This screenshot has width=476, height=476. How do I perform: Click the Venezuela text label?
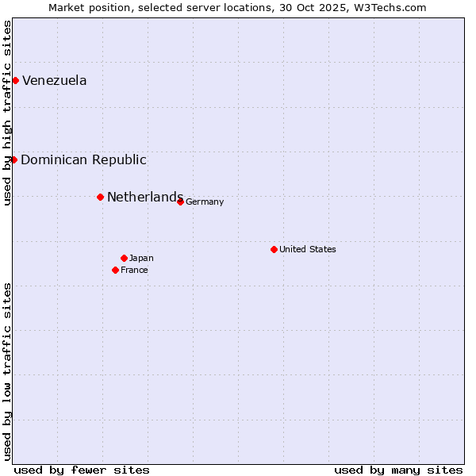[55, 80]
